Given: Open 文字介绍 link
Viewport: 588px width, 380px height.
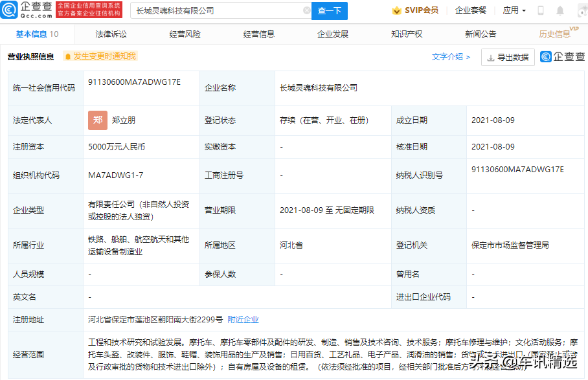Looking at the screenshot, I should click(x=451, y=56).
